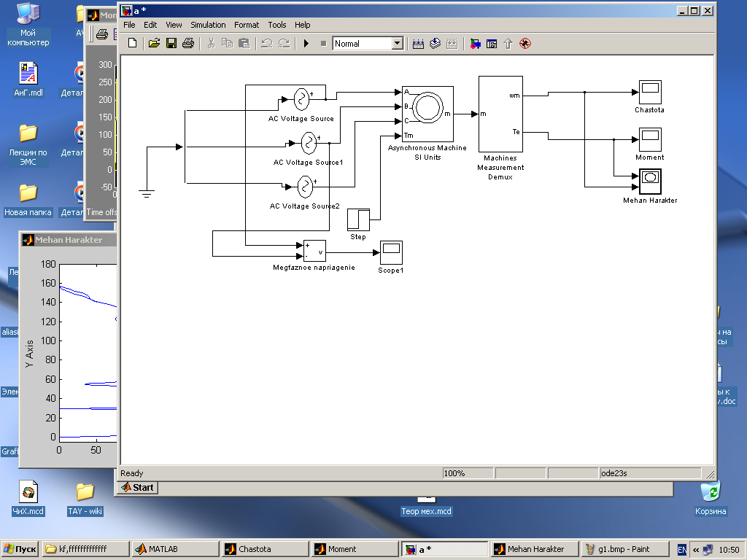Expand hidden tray icons chevron
Viewport: 747px width, 560px height.
point(695,550)
